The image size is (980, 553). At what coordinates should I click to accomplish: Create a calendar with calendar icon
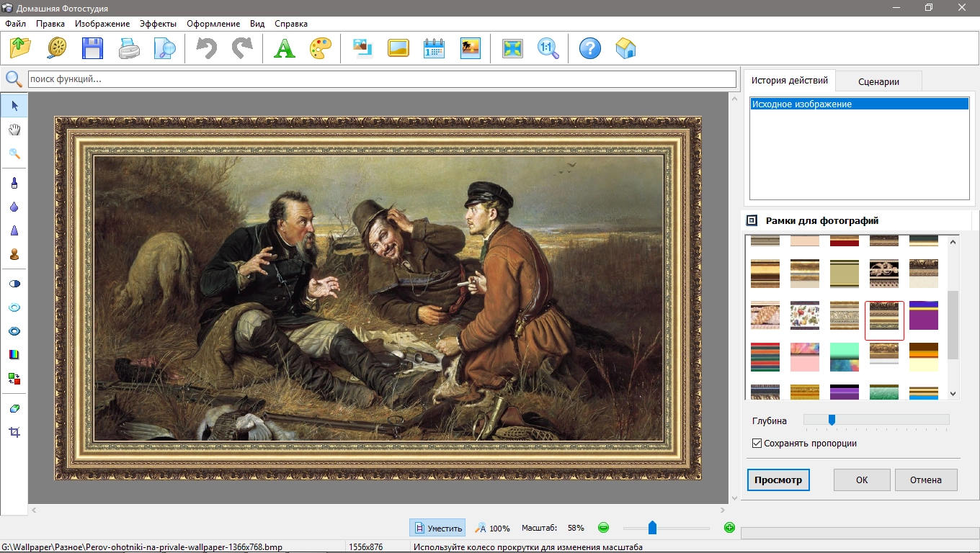[x=435, y=48]
